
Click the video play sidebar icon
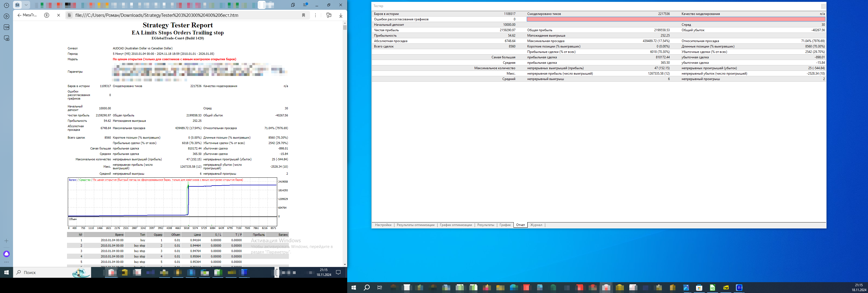[7, 16]
